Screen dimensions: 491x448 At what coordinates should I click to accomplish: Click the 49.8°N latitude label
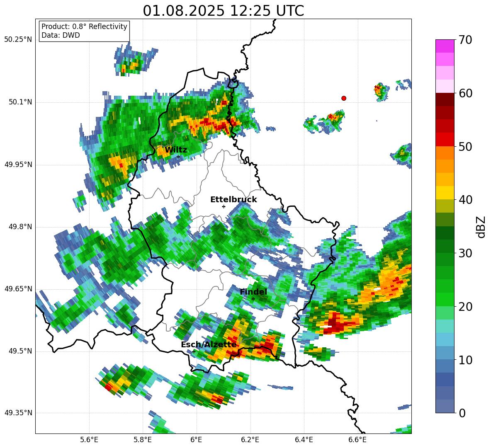[20, 227]
